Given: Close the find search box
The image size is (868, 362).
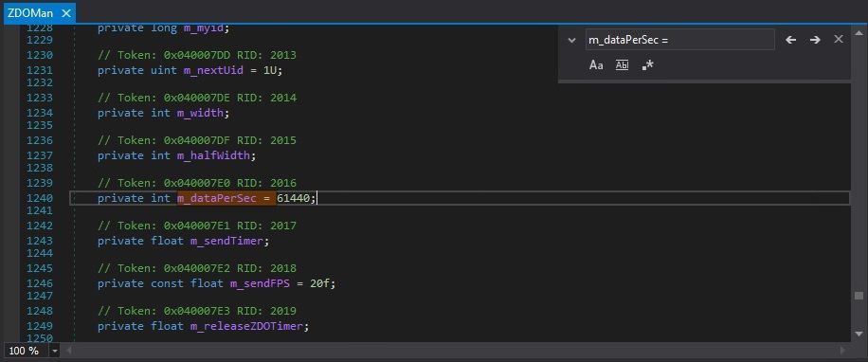Looking at the screenshot, I should click(x=839, y=39).
